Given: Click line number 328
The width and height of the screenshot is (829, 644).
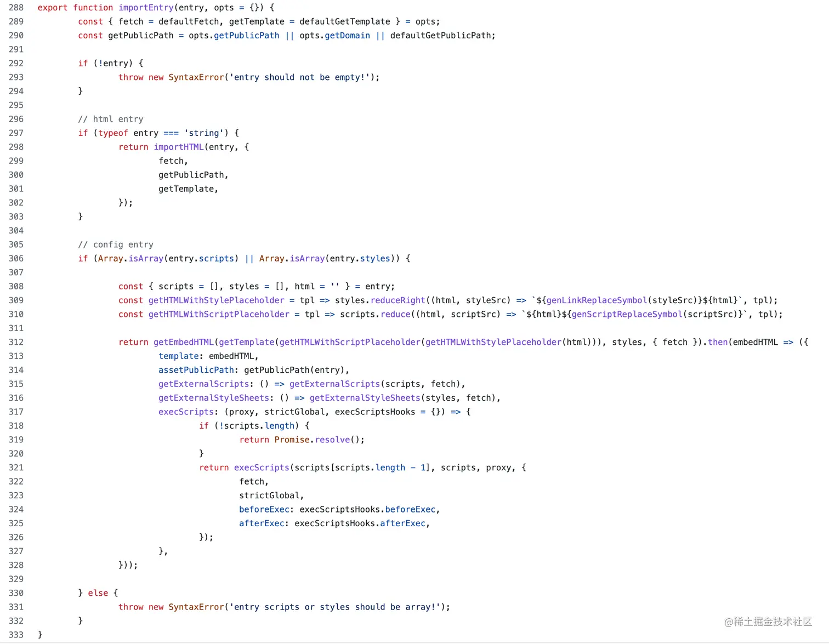Looking at the screenshot, I should point(16,565).
